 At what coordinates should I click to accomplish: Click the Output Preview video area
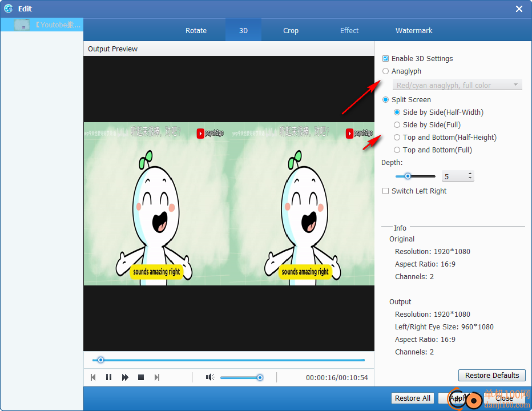(229, 204)
